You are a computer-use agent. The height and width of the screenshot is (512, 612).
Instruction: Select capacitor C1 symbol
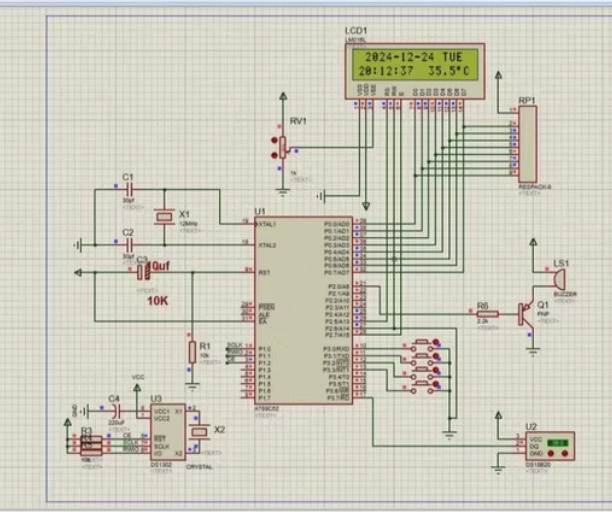[130, 190]
